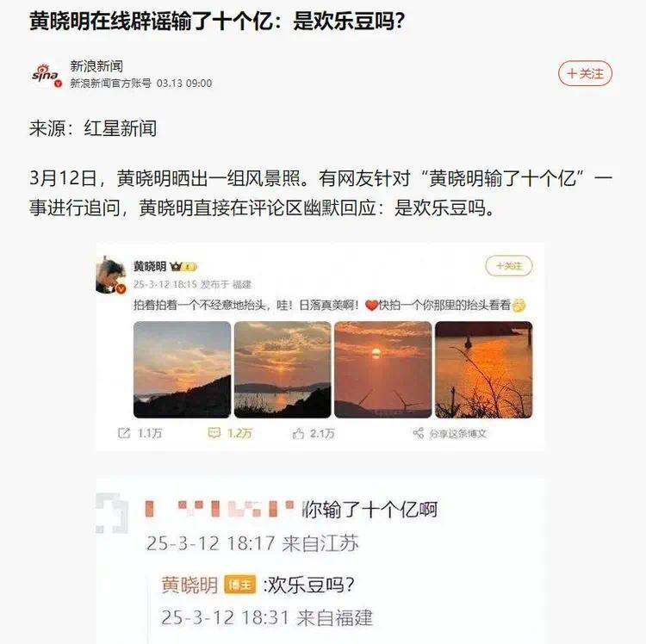Click the 来源：红星新闻 source text
Viewport: 646px width, 644px height.
(93, 128)
